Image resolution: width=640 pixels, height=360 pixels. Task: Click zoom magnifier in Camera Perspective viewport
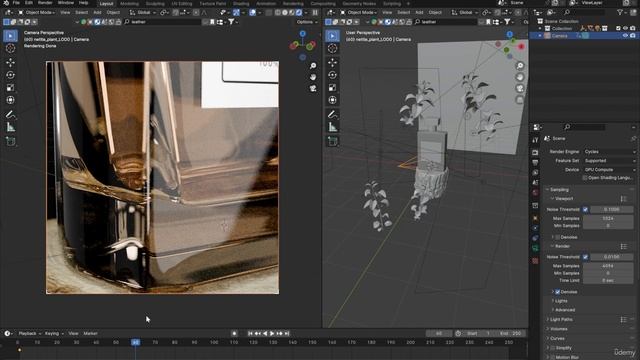[313, 66]
